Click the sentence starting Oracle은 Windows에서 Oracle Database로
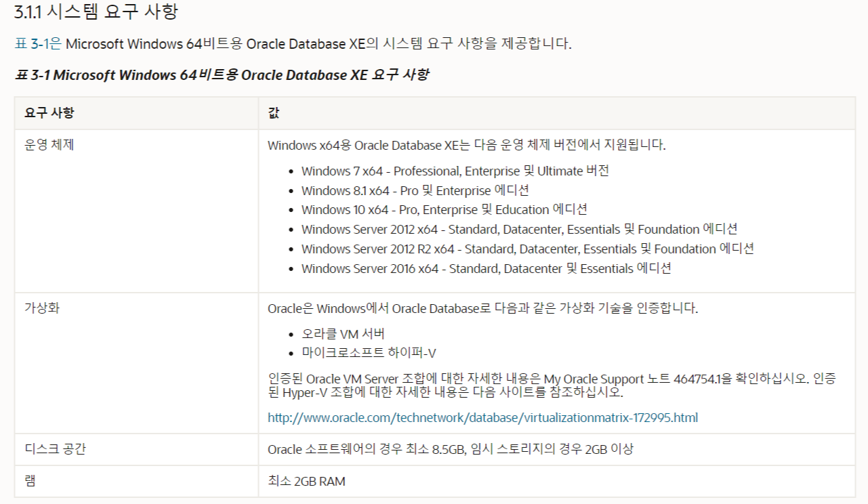This screenshot has width=868, height=504. coord(482,308)
